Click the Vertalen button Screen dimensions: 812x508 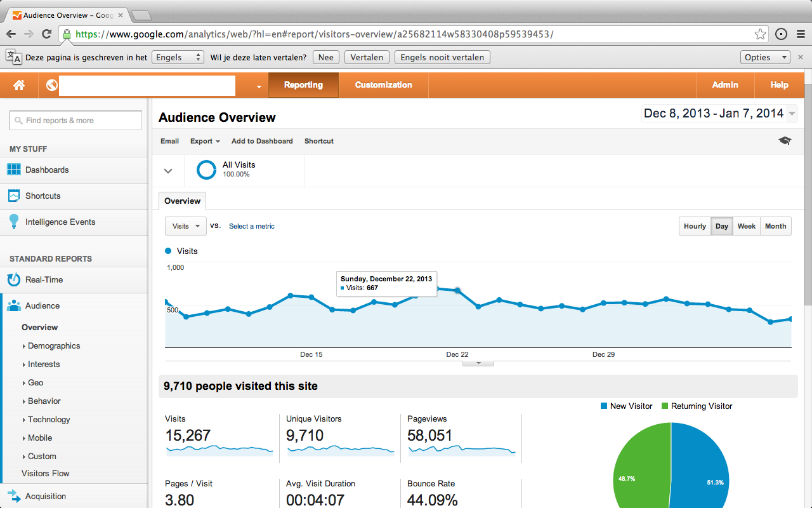pyautogui.click(x=367, y=57)
